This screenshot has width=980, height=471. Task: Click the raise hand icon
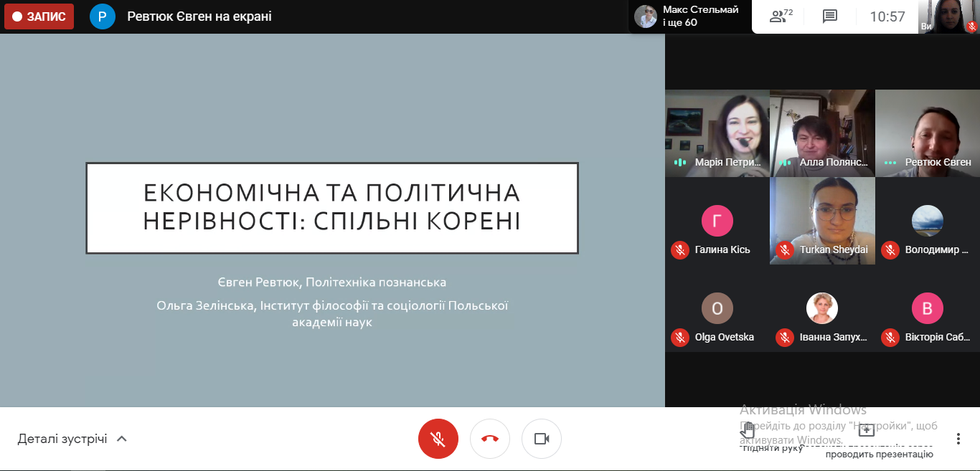coord(748,432)
